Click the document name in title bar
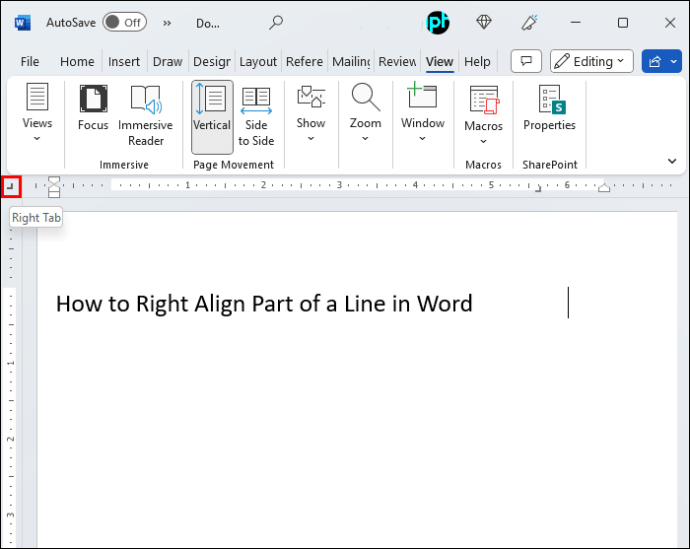This screenshot has height=549, width=690. click(208, 23)
